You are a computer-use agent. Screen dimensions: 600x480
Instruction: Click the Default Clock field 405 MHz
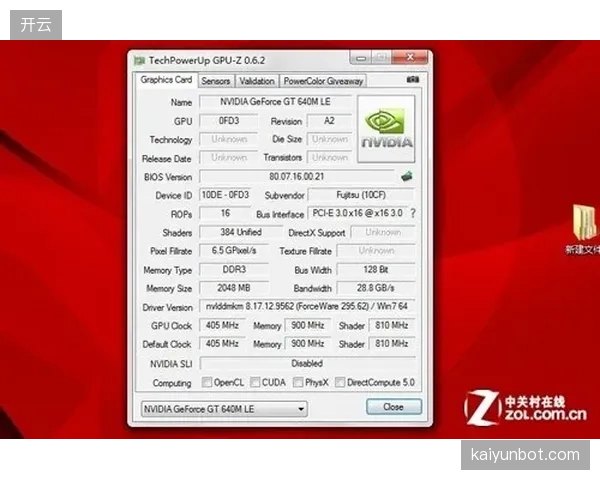tap(222, 343)
